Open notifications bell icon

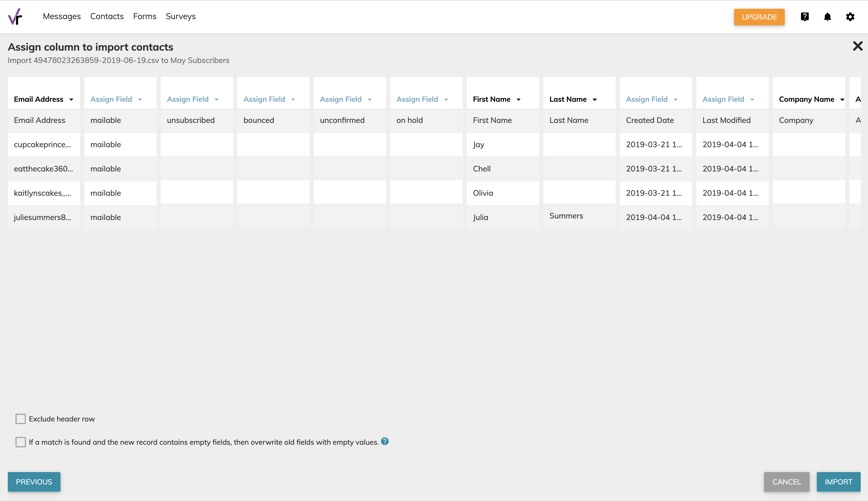pyautogui.click(x=827, y=17)
